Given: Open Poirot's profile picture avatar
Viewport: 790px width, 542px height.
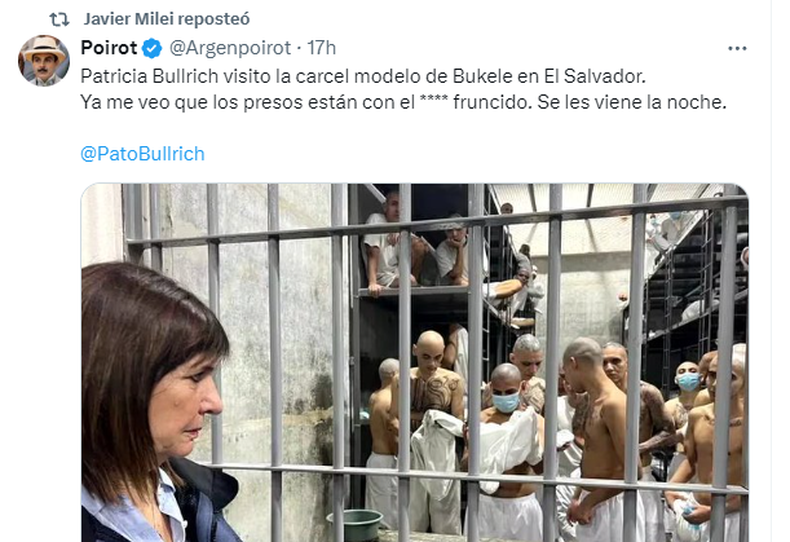Looking at the screenshot, I should pos(44,60).
